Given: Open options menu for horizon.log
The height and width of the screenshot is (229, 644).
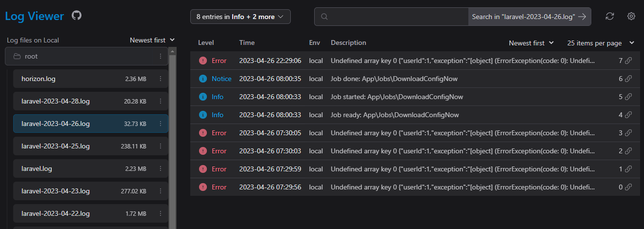Looking at the screenshot, I should (161, 79).
